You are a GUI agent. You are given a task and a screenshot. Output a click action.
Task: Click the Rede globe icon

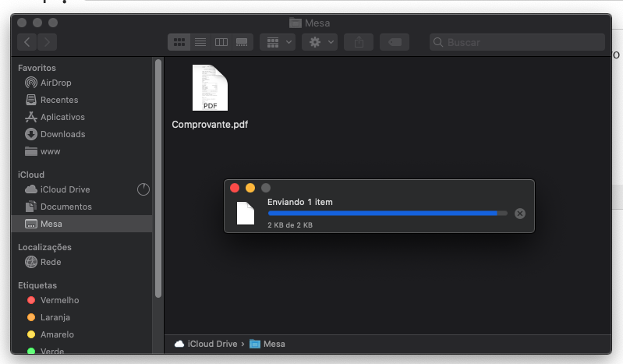[31, 262]
